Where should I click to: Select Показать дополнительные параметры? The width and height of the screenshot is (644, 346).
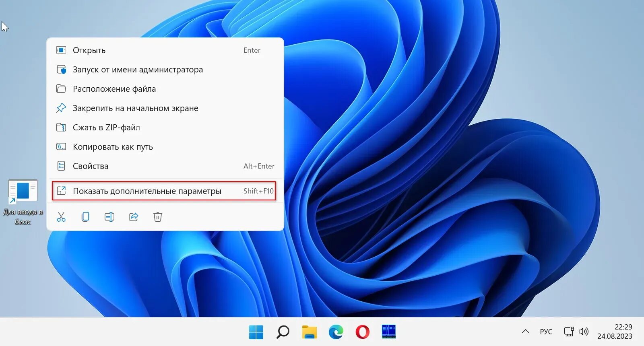pyautogui.click(x=164, y=191)
